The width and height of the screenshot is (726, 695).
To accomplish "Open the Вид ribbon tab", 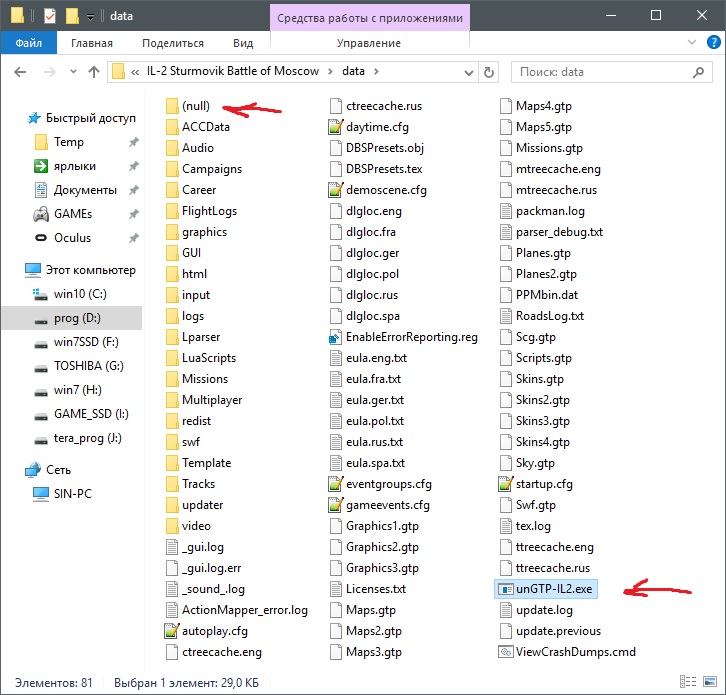I will [x=243, y=43].
